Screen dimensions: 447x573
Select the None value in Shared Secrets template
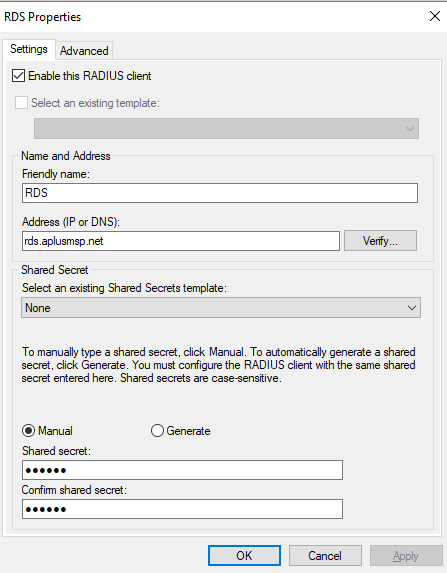tap(38, 308)
